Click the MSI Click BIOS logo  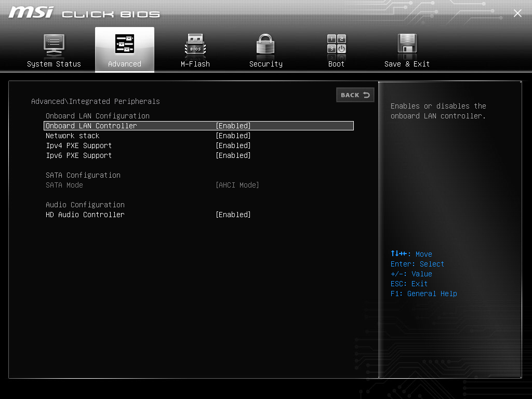pyautogui.click(x=84, y=12)
